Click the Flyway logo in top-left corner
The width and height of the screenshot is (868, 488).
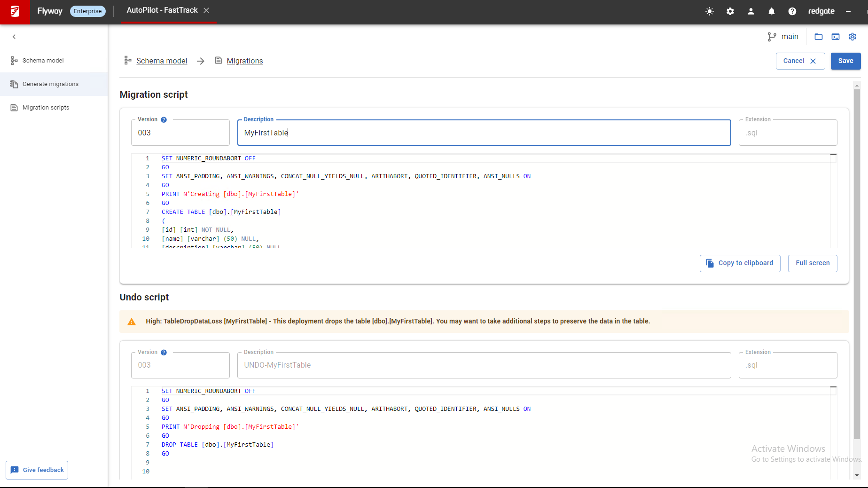pos(15,12)
